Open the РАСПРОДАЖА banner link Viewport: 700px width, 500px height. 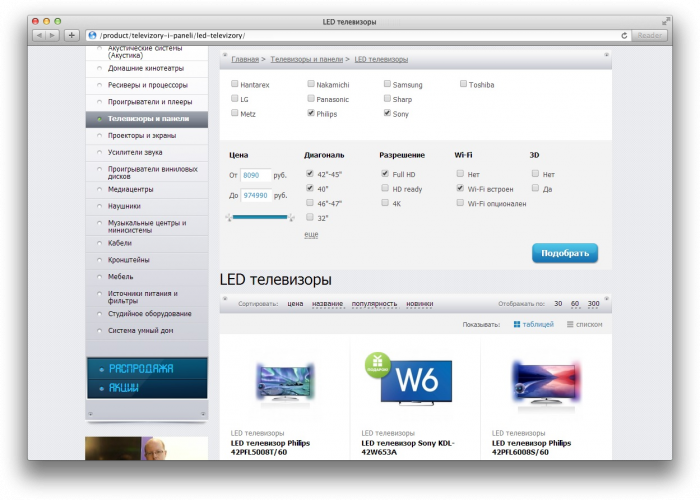pyautogui.click(x=147, y=369)
